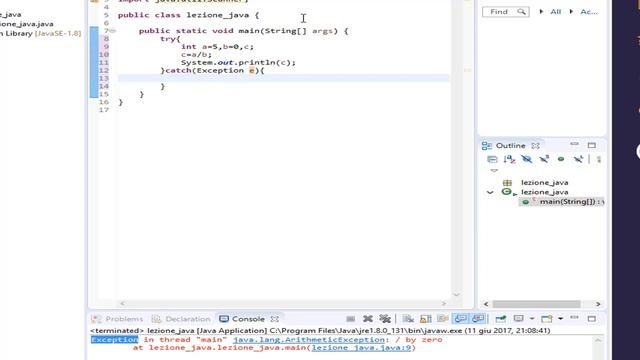Click the package icon in Outline

(x=507, y=183)
